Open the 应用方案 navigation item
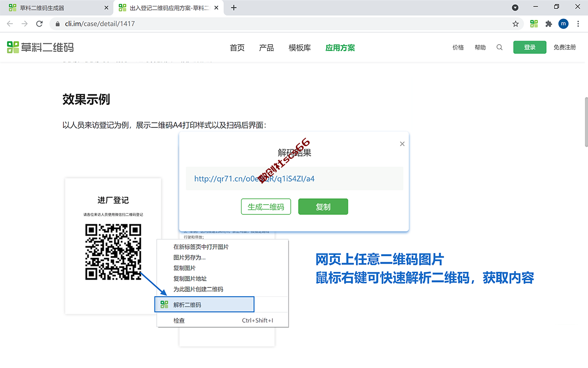 340,48
